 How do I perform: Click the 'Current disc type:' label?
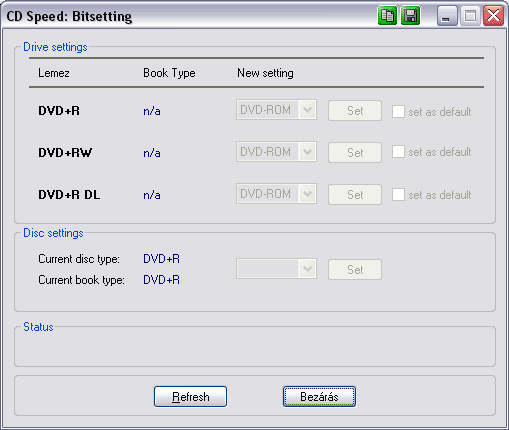coord(79,259)
